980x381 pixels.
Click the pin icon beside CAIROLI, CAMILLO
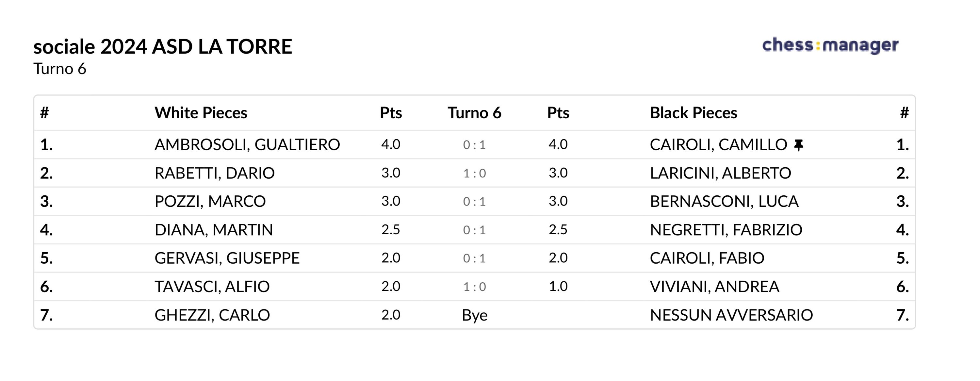click(x=798, y=145)
